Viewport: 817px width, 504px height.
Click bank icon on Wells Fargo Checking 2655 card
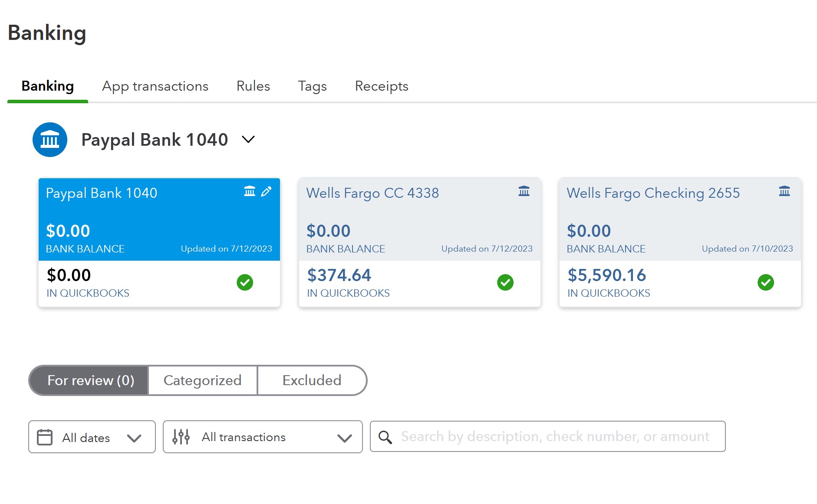(x=784, y=191)
